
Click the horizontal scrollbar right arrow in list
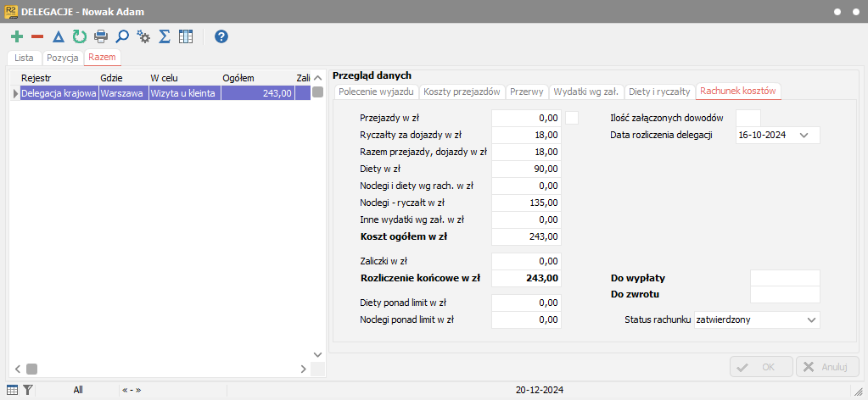point(303,369)
